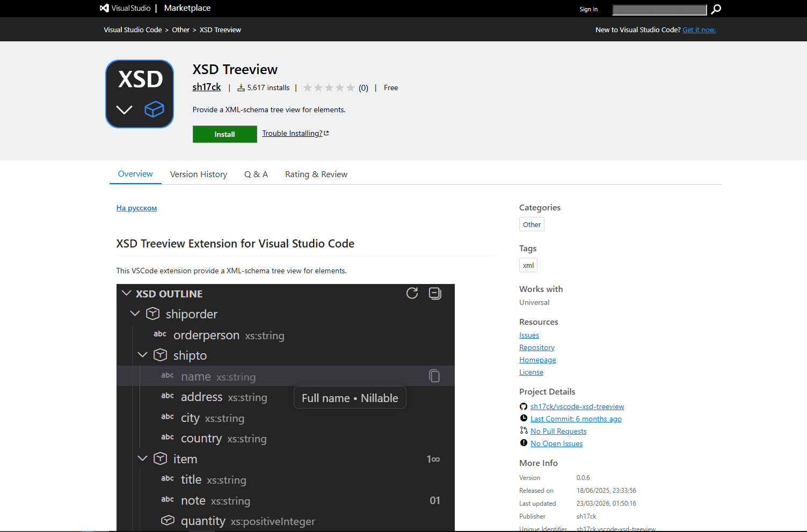Click the xml tag
Viewport: 807px width, 532px height.
pos(528,265)
